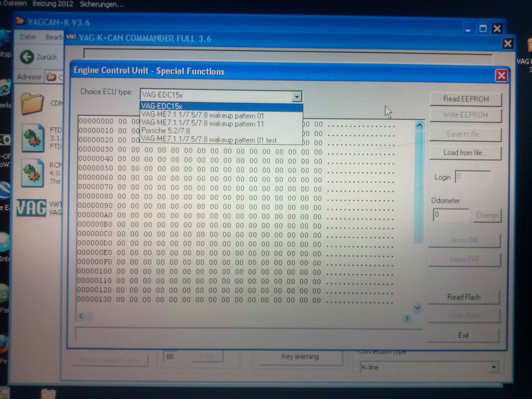Screen dimensions: 532x399
Task: Open the Choice ECU type dropdown arrow
Action: [297, 96]
